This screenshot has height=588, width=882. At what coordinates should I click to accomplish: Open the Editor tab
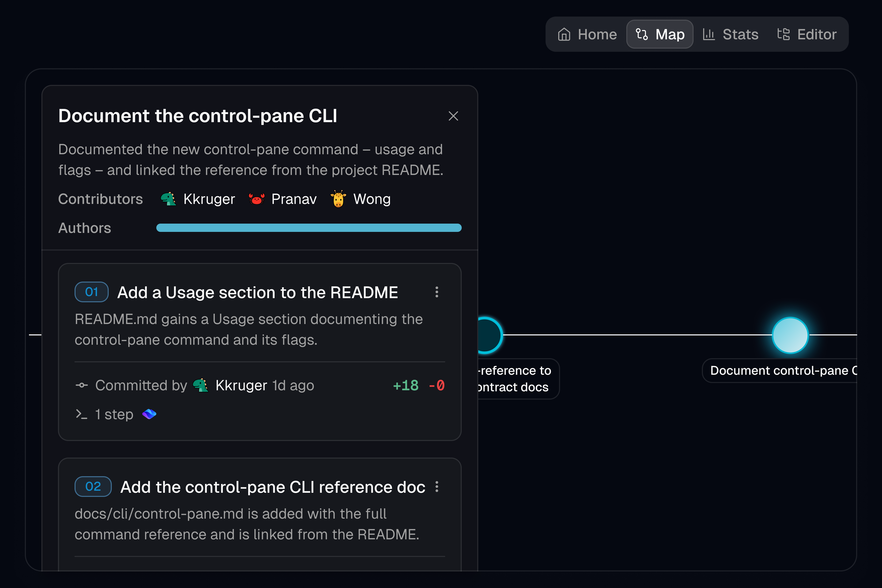coord(806,34)
